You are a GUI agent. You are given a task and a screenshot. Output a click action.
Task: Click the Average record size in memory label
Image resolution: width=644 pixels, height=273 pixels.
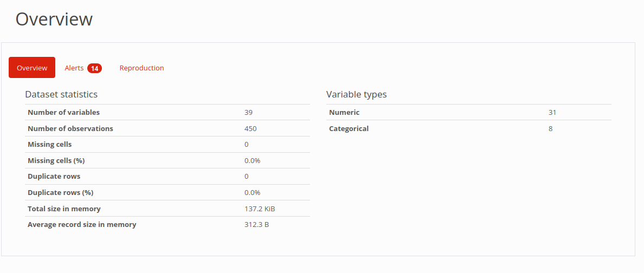pyautogui.click(x=82, y=224)
